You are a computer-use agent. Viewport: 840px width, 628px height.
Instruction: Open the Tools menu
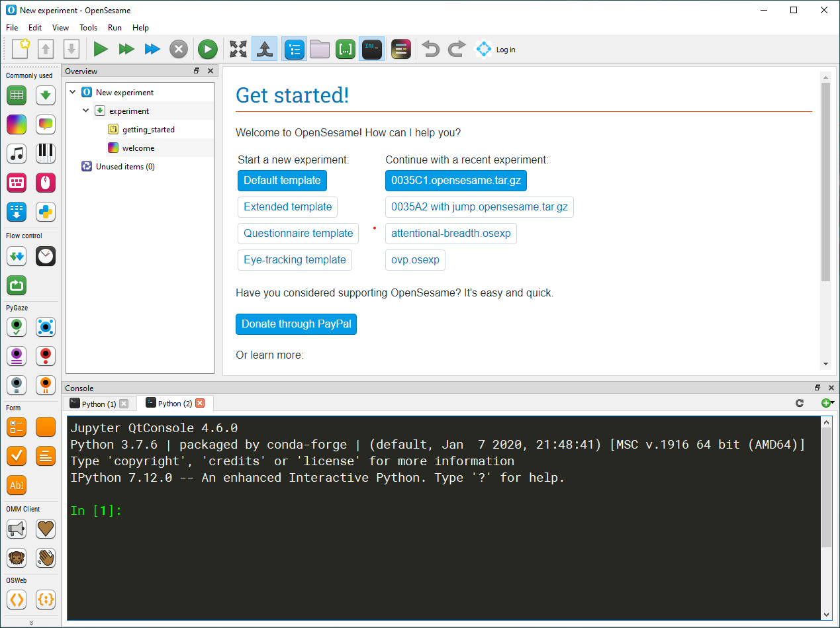click(x=88, y=28)
